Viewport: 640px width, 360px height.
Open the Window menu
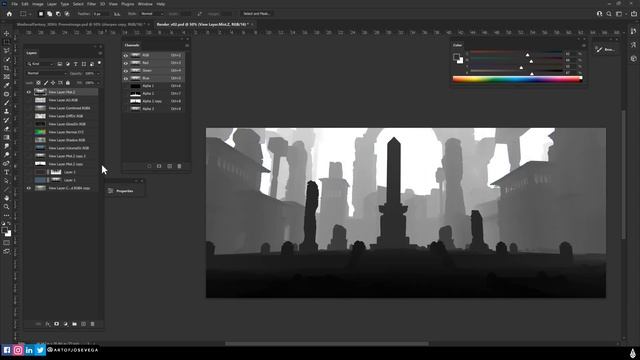click(x=145, y=4)
